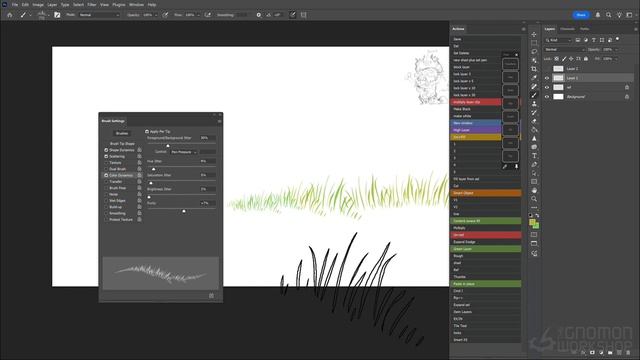The height and width of the screenshot is (360, 640).
Task: Open the layer Kind filter dropdown
Action: click(x=559, y=40)
